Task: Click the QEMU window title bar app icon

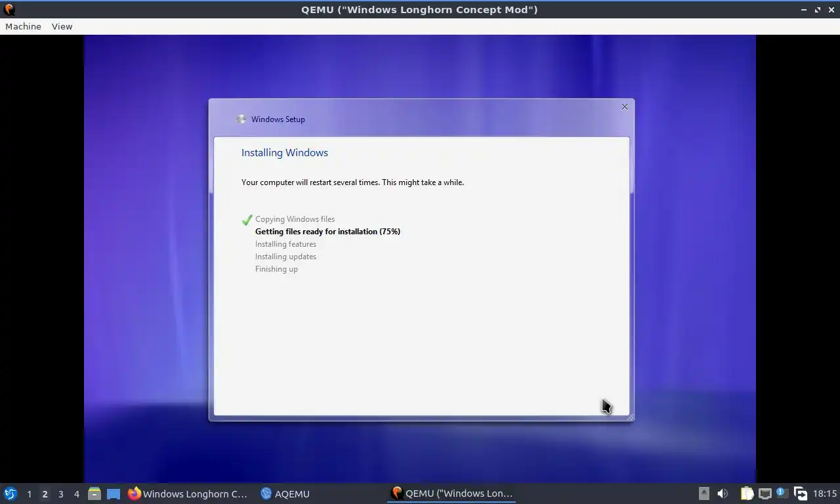Action: tap(9, 9)
